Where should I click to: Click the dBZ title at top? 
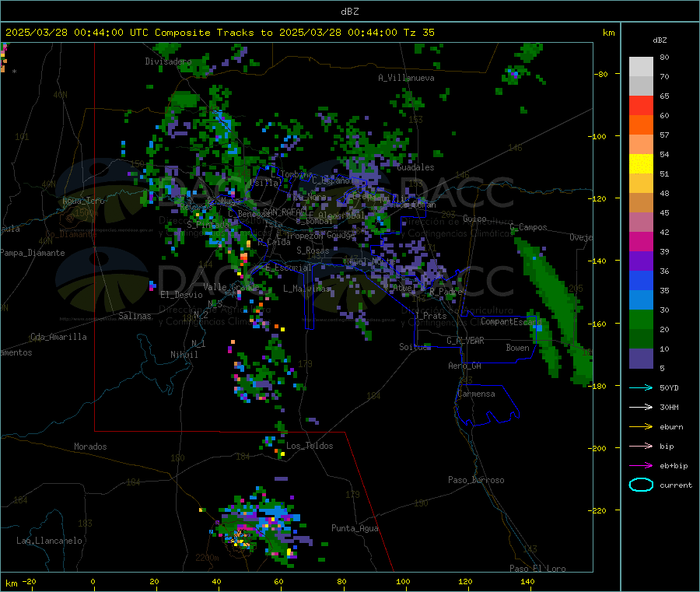(x=349, y=12)
